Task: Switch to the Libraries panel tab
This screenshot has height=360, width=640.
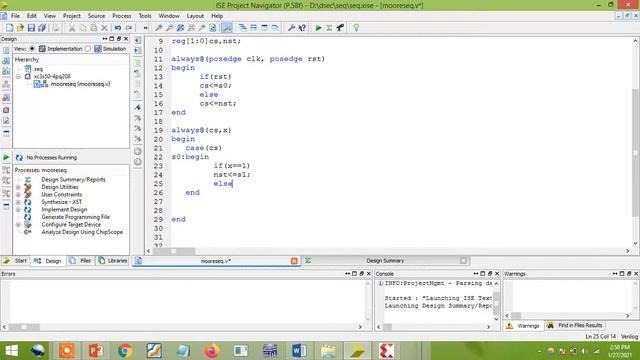Action: point(113,261)
